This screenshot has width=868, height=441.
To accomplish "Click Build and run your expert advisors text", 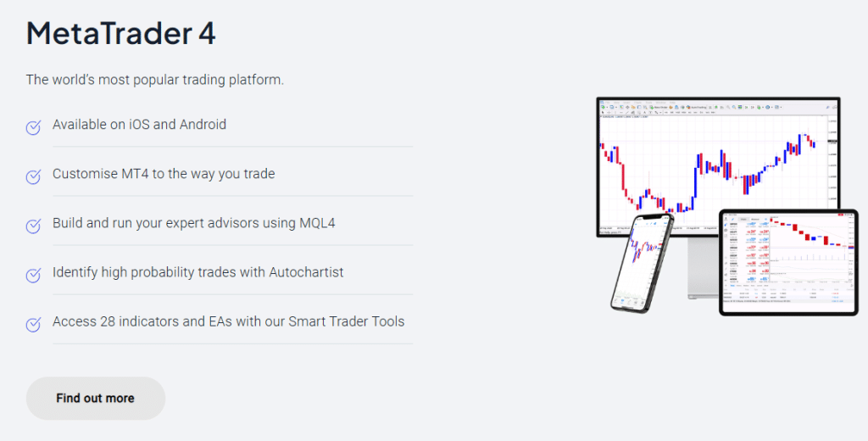I will 194,223.
